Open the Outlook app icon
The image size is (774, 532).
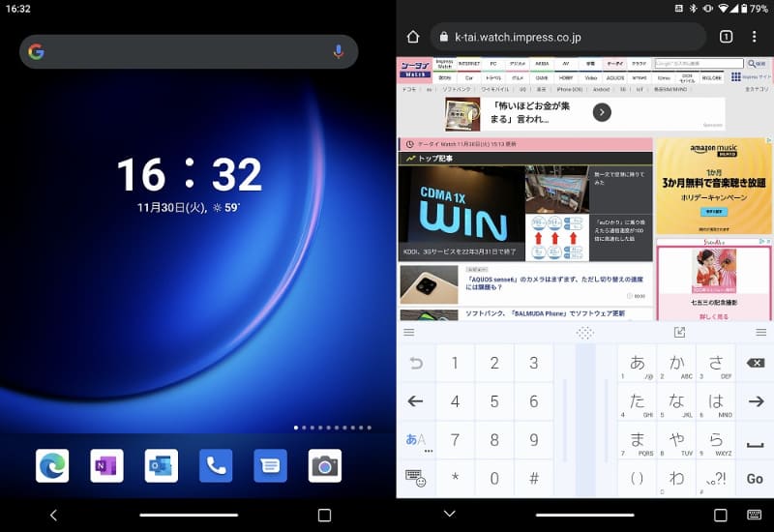click(162, 465)
